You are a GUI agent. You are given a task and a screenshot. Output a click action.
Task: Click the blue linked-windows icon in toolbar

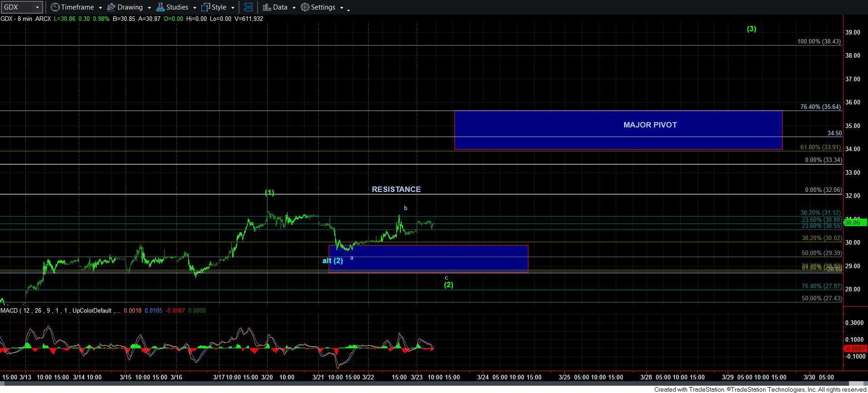248,7
